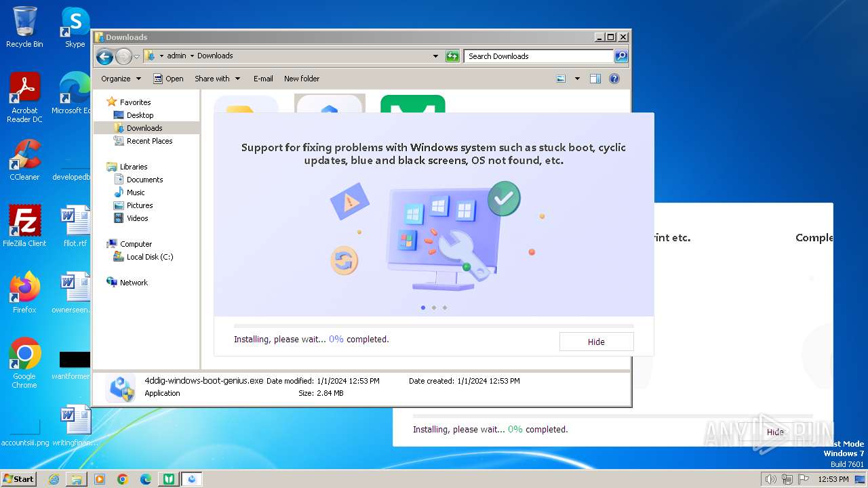Screen dimensions: 868x488
Task: Expand the admin breadcrumb arrow
Action: [x=192, y=56]
